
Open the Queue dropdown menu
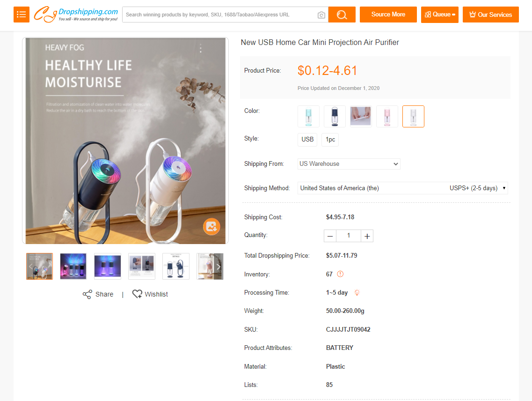[x=439, y=15]
